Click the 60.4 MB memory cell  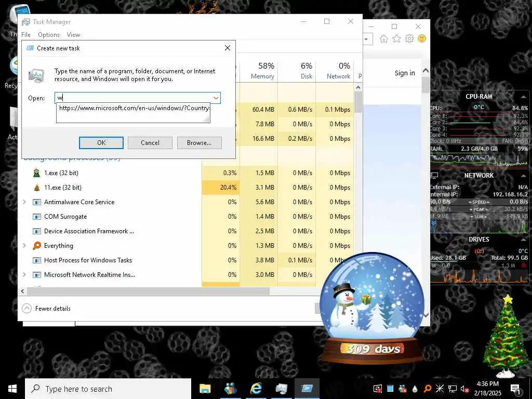pyautogui.click(x=259, y=110)
